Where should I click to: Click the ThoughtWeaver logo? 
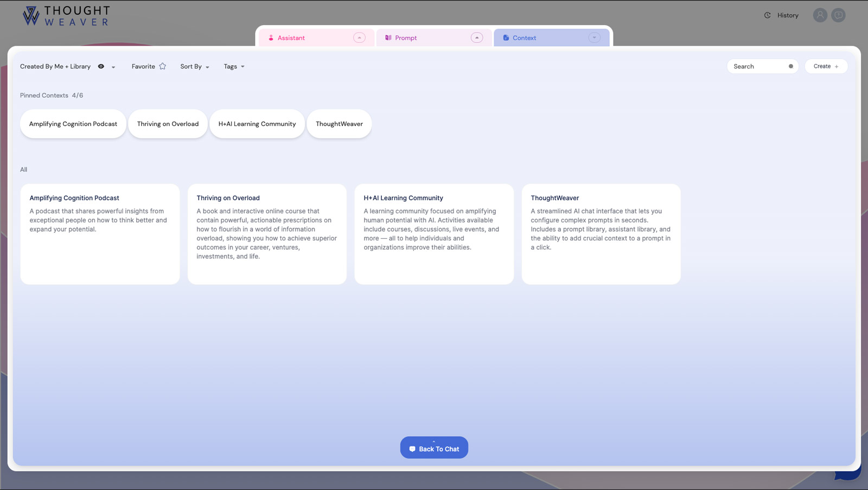(66, 16)
